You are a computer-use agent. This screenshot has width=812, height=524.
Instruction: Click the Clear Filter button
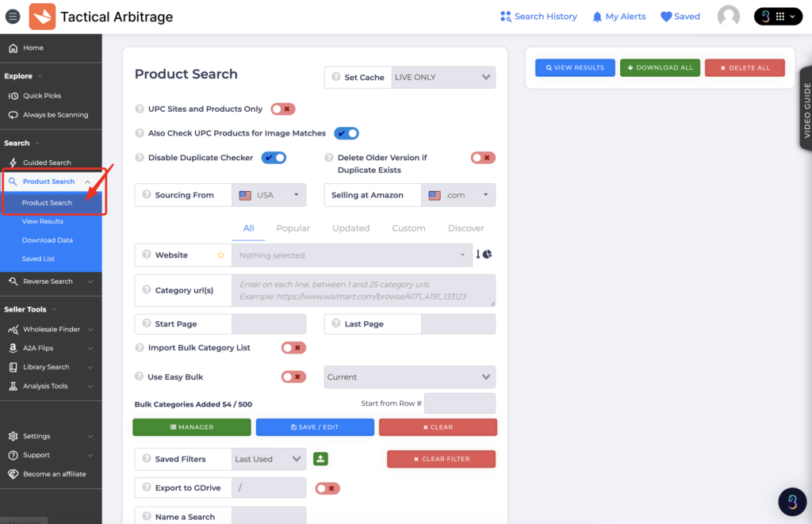441,459
